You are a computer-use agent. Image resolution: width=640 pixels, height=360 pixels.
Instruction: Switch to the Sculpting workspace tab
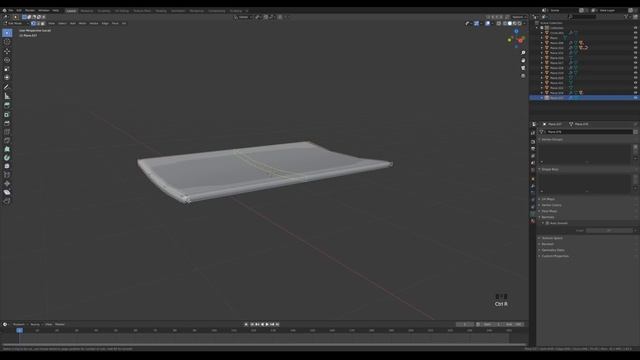(104, 11)
